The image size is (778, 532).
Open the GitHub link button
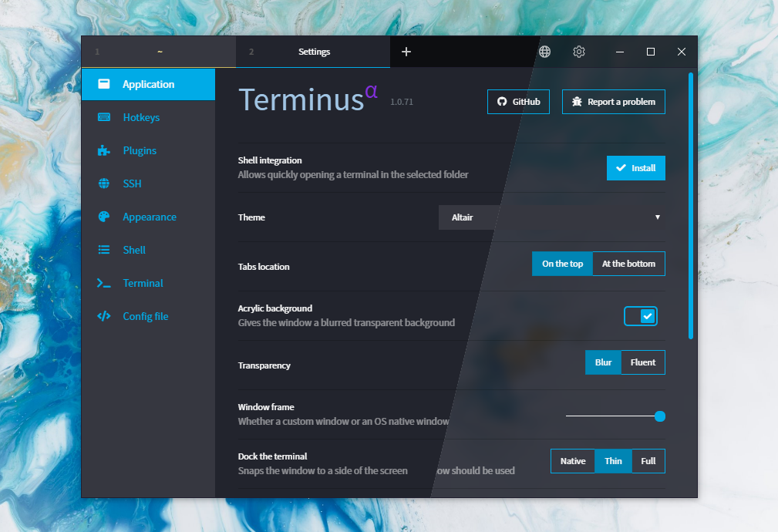point(518,102)
